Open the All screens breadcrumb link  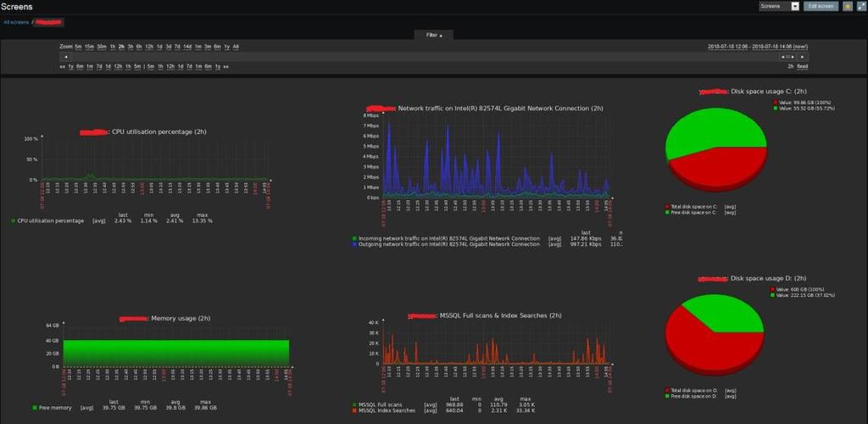(x=16, y=22)
